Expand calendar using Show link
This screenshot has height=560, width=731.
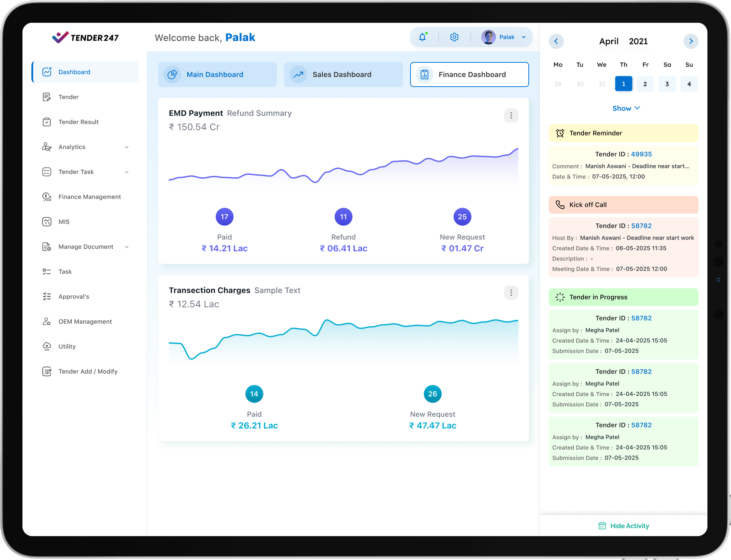626,108
